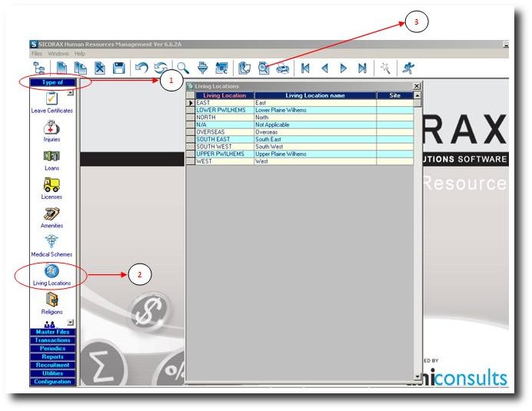Open the Windows menu
Image resolution: width=532 pixels, height=411 pixels.
coord(58,55)
